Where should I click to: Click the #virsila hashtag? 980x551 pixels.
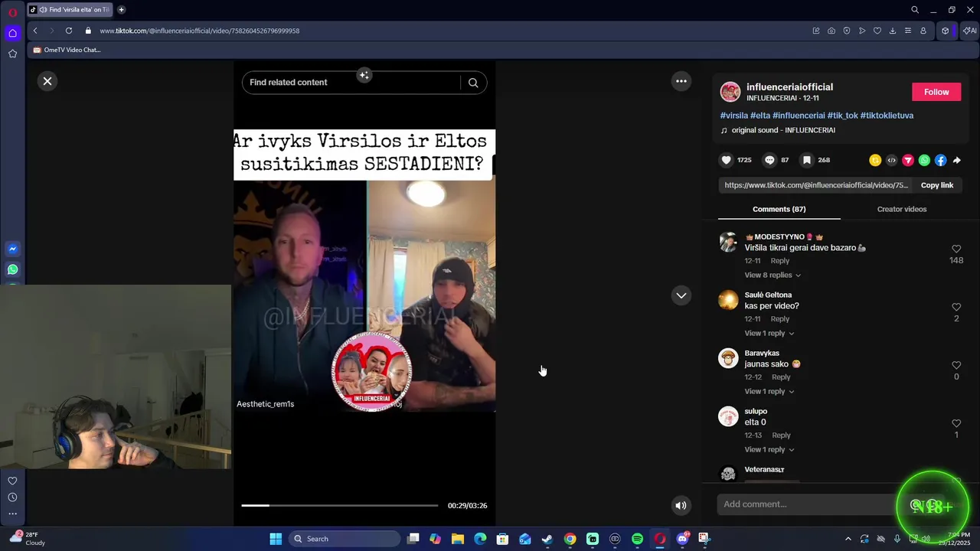pos(734,116)
